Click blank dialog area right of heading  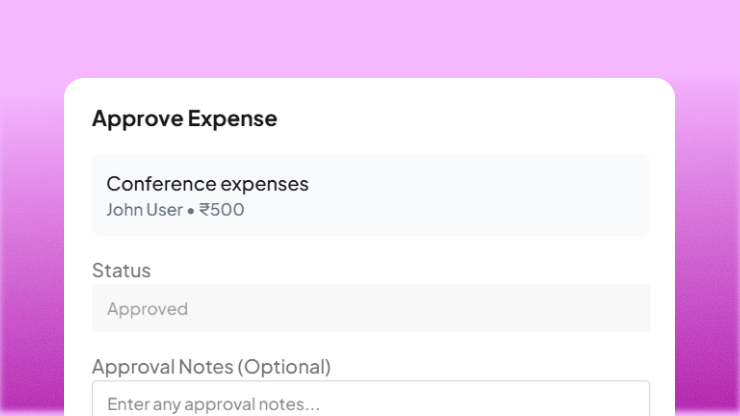click(480, 119)
